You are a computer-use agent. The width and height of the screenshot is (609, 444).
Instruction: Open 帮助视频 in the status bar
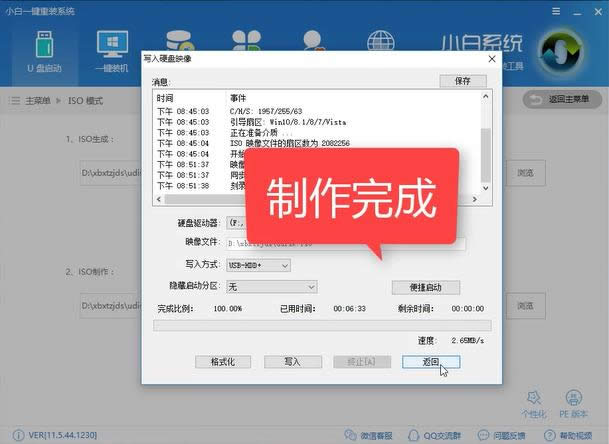(x=568, y=435)
